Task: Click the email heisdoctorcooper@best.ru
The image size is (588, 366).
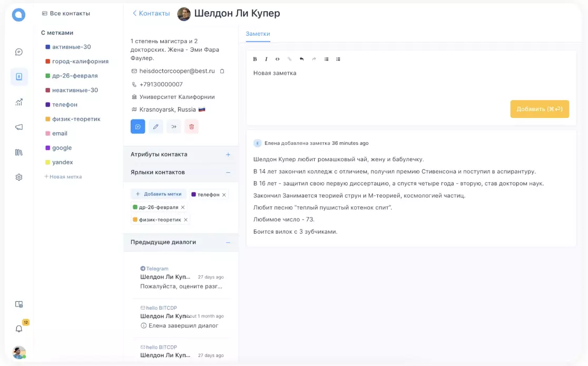Action: click(x=177, y=71)
